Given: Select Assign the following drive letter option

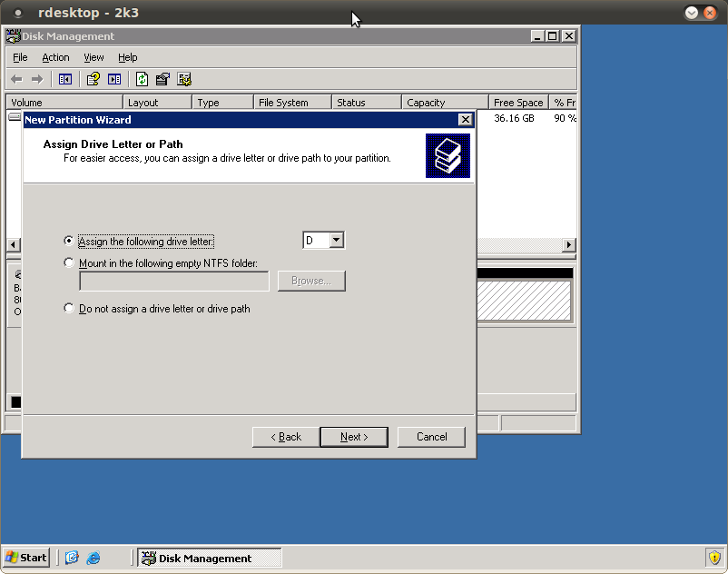Looking at the screenshot, I should (69, 241).
